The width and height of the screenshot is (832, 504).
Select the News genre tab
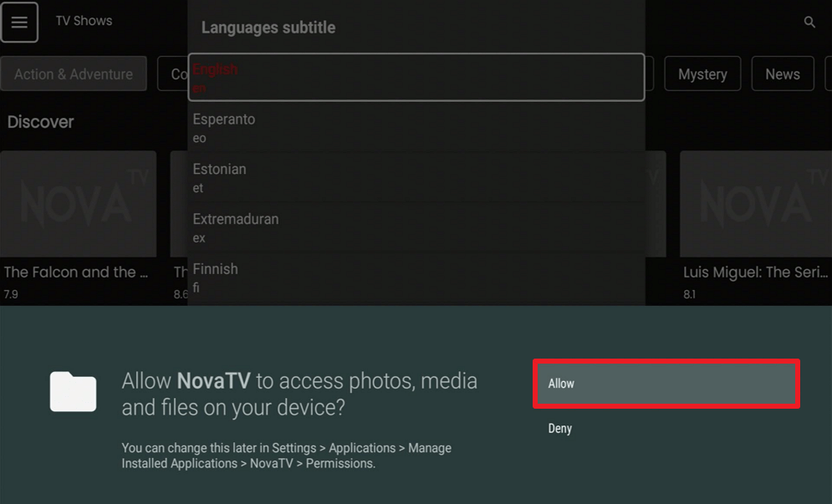(782, 74)
